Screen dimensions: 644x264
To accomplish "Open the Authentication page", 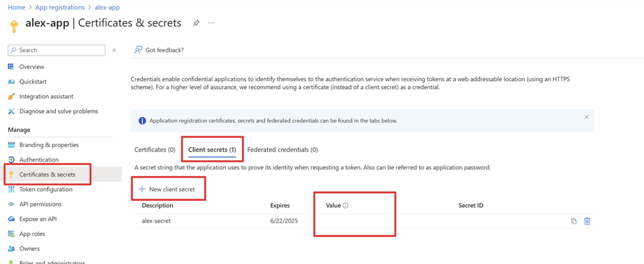I will point(39,160).
